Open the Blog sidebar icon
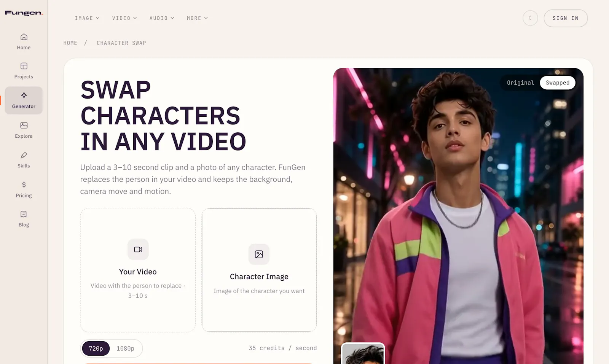 point(24,214)
